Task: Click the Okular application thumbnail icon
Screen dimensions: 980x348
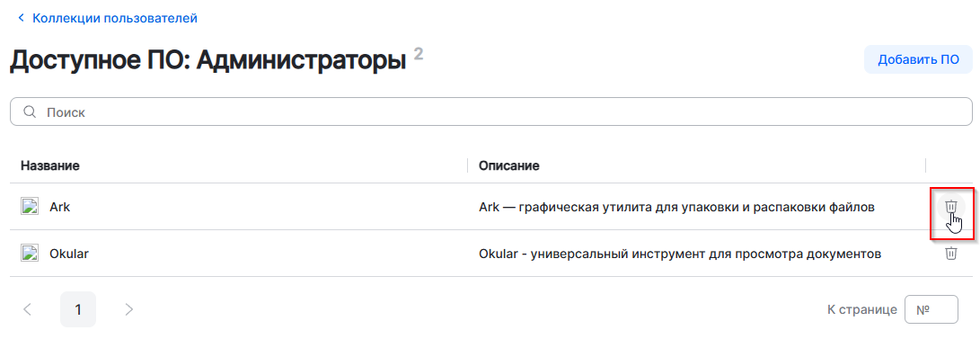Action: [30, 254]
